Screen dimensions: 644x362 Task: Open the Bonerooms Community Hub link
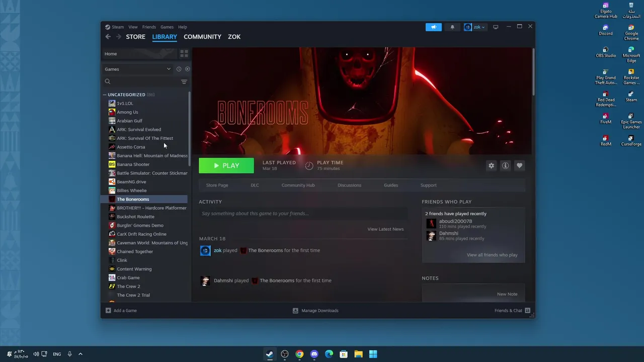298,185
